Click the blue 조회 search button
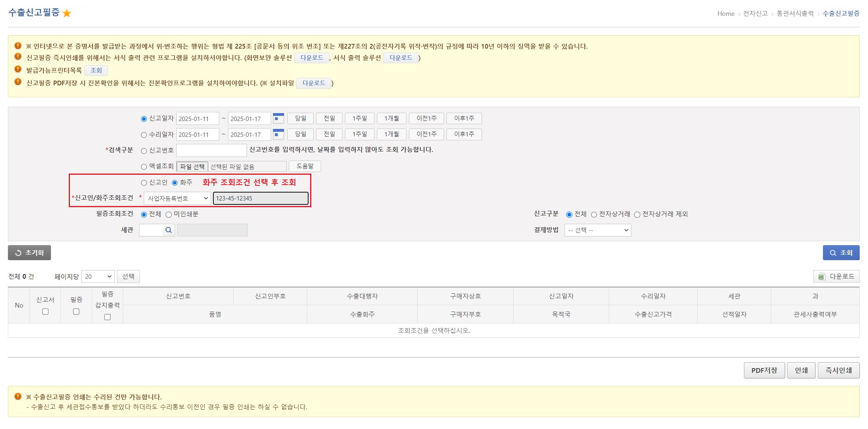Image resolution: width=868 pixels, height=429 pixels. pyautogui.click(x=841, y=253)
